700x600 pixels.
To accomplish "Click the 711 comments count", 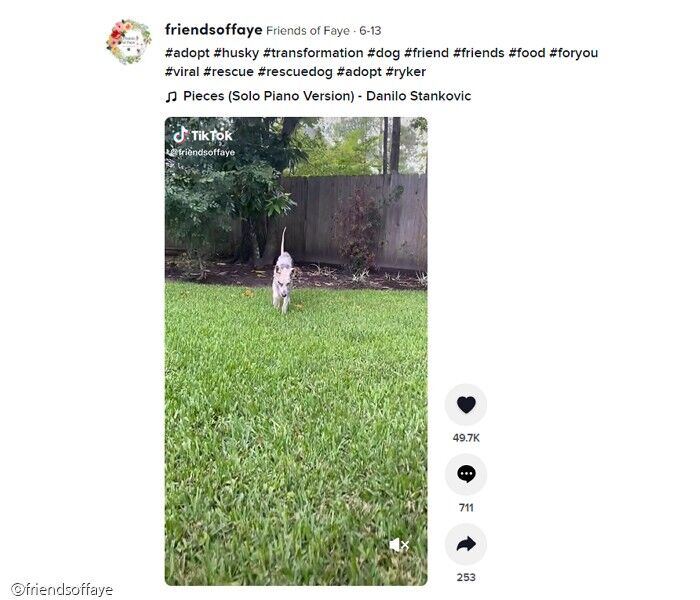I will coord(466,508).
